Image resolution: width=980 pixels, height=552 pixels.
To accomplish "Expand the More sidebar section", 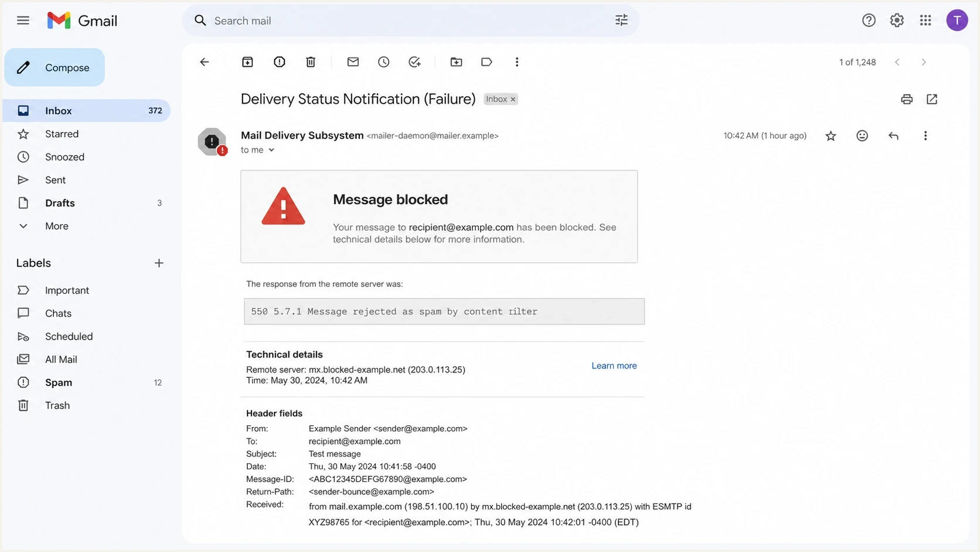I will [x=57, y=226].
